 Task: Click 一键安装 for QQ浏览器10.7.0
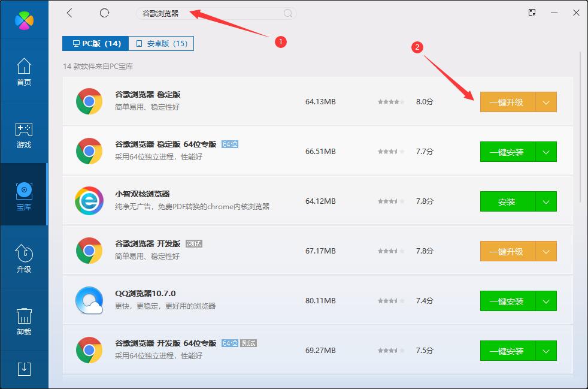(507, 301)
